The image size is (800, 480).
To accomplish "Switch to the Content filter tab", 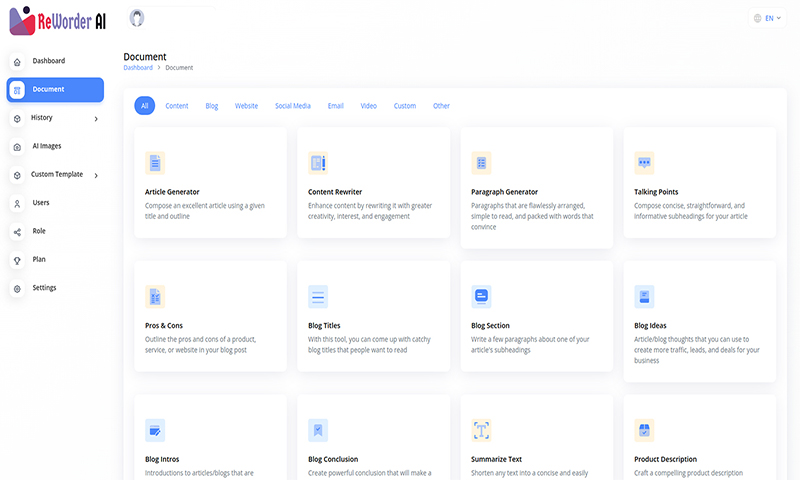I will click(x=177, y=106).
